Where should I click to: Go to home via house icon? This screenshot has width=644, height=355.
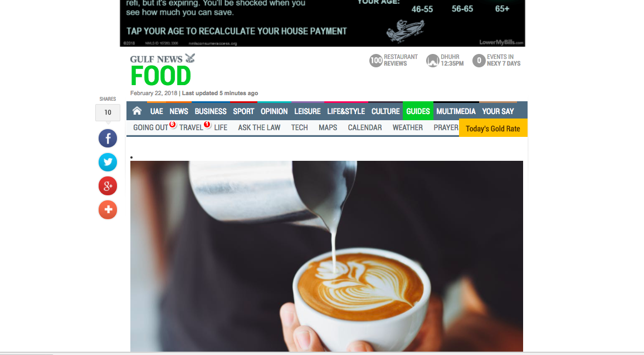[137, 111]
